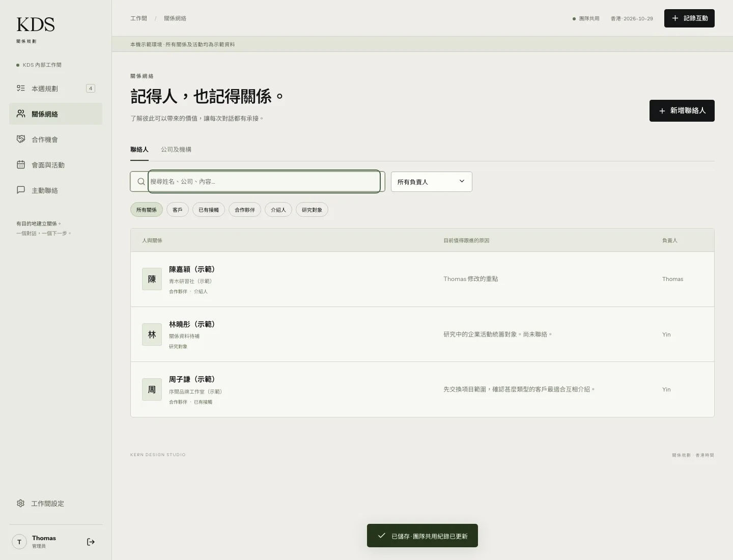
Task: Click the plus icon in 記錄互動 button
Action: (675, 18)
